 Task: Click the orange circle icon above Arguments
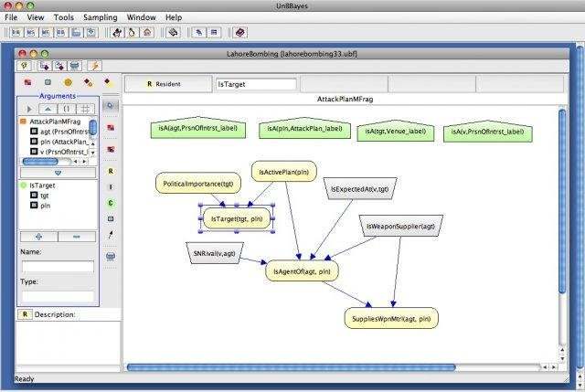[x=68, y=82]
